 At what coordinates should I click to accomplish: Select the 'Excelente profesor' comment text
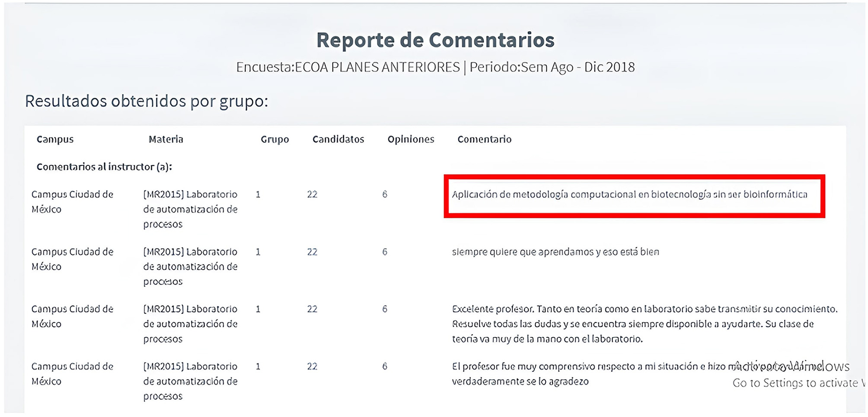point(644,324)
